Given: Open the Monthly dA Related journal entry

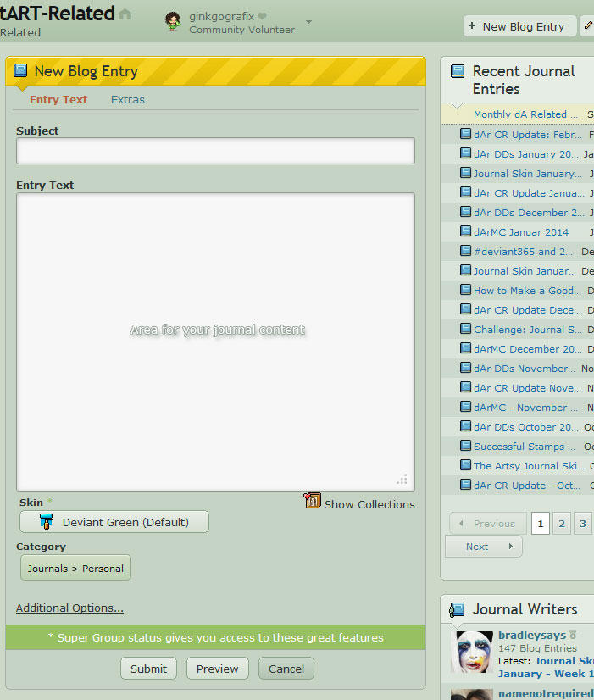Looking at the screenshot, I should (x=525, y=114).
